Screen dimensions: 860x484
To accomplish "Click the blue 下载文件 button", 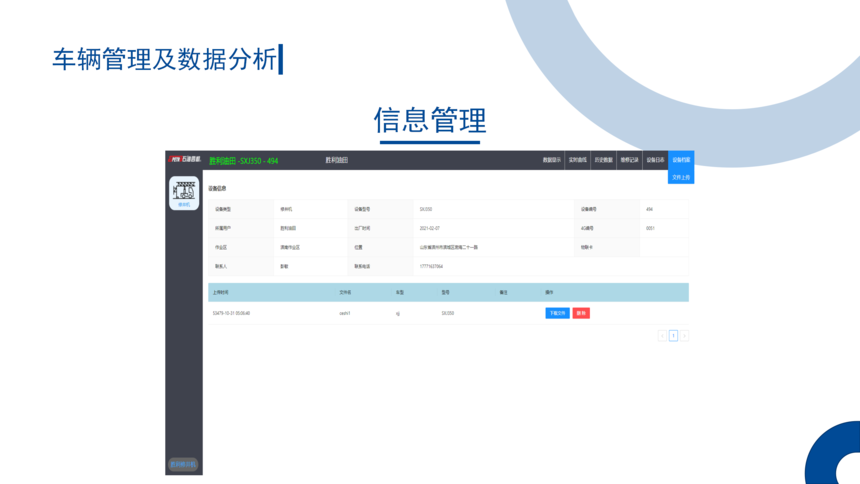I will click(557, 313).
